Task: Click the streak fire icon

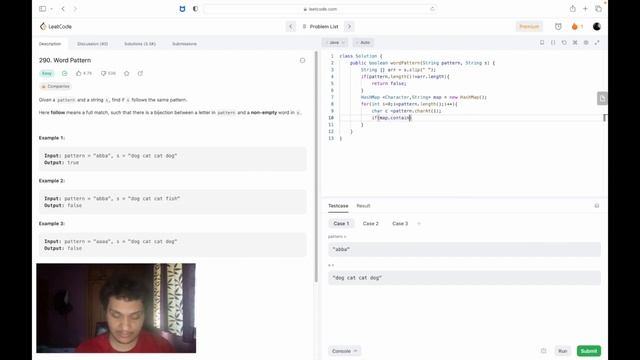Action: [575, 27]
